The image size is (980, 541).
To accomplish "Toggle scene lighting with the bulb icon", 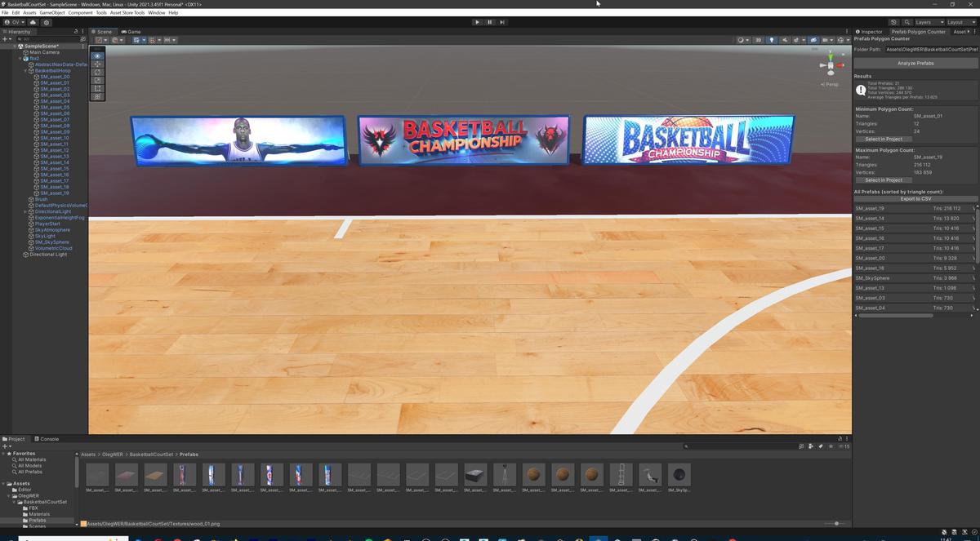I will pos(772,40).
